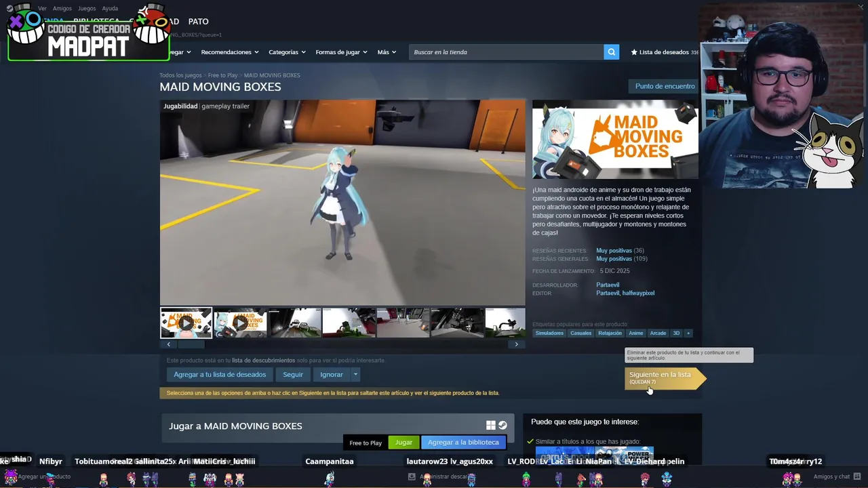Viewport: 868px width, 488px height.
Task: Select the fifth screenshot thumbnail
Action: click(x=403, y=323)
